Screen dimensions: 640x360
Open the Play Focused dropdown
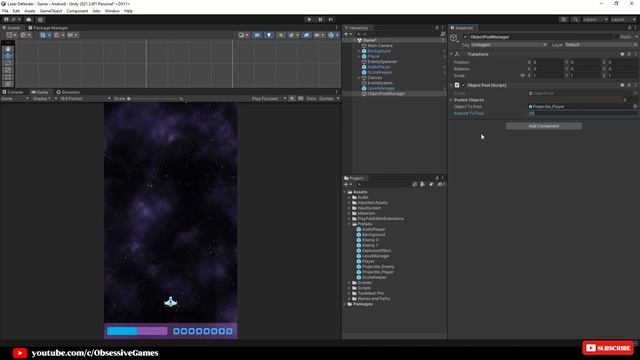(x=269, y=98)
